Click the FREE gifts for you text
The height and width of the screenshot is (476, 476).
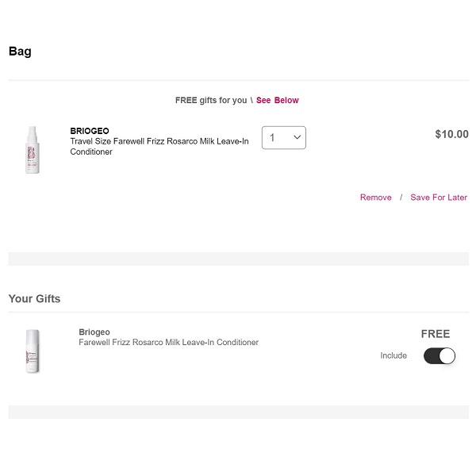[211, 101]
